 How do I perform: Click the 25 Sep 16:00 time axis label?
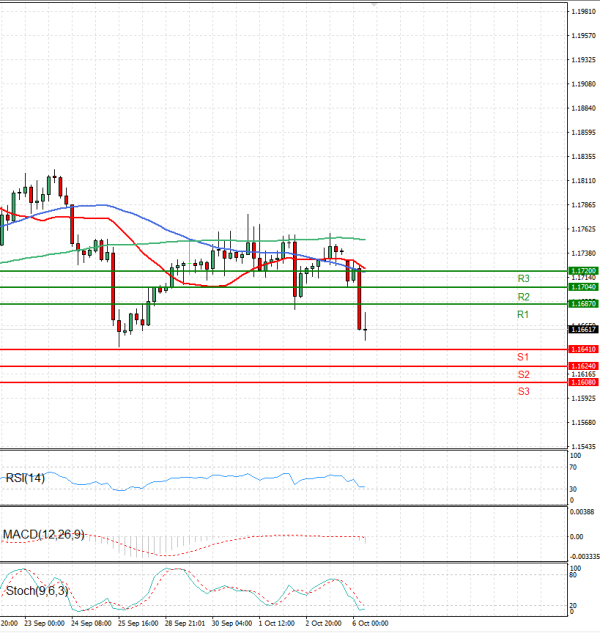136,622
